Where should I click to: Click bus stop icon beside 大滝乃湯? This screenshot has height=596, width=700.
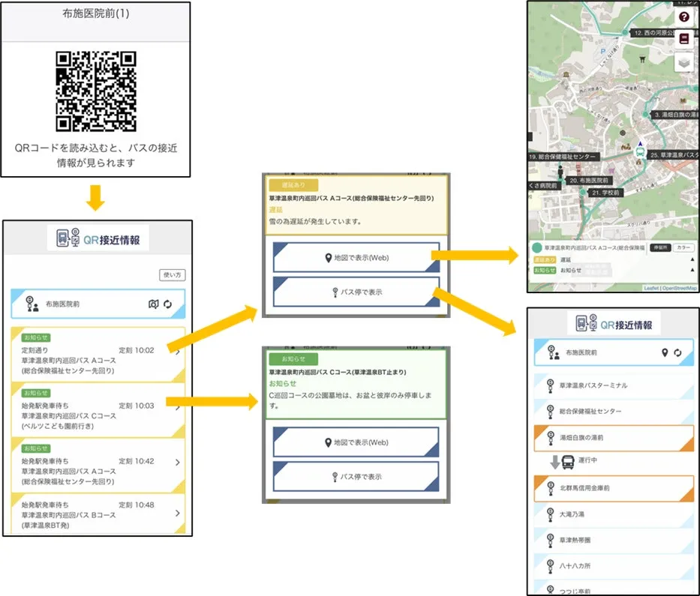tap(551, 515)
